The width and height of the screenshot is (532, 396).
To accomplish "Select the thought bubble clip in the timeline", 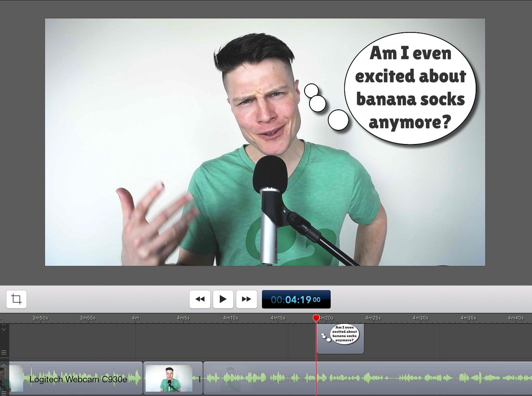I will [340, 338].
